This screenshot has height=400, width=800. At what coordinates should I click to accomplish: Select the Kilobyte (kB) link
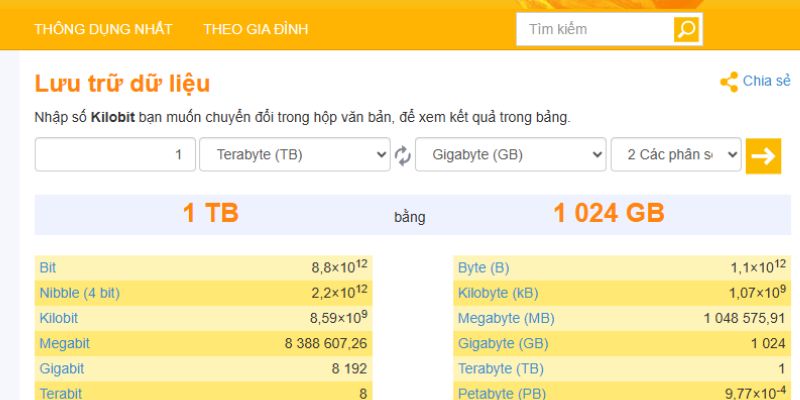(497, 293)
